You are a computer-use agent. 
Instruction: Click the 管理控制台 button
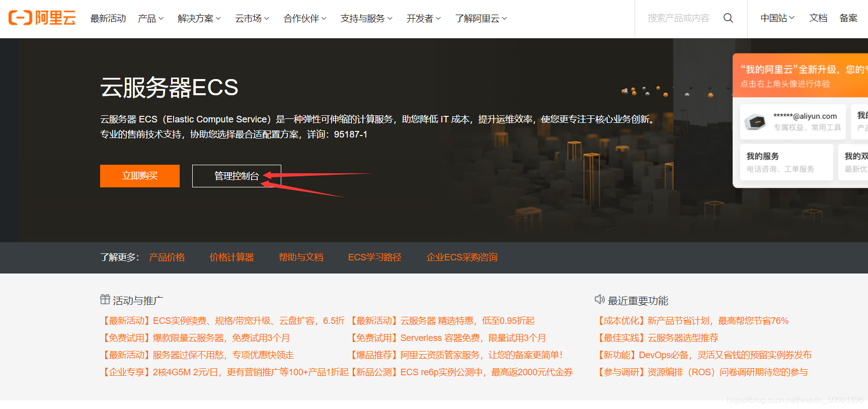(x=236, y=176)
